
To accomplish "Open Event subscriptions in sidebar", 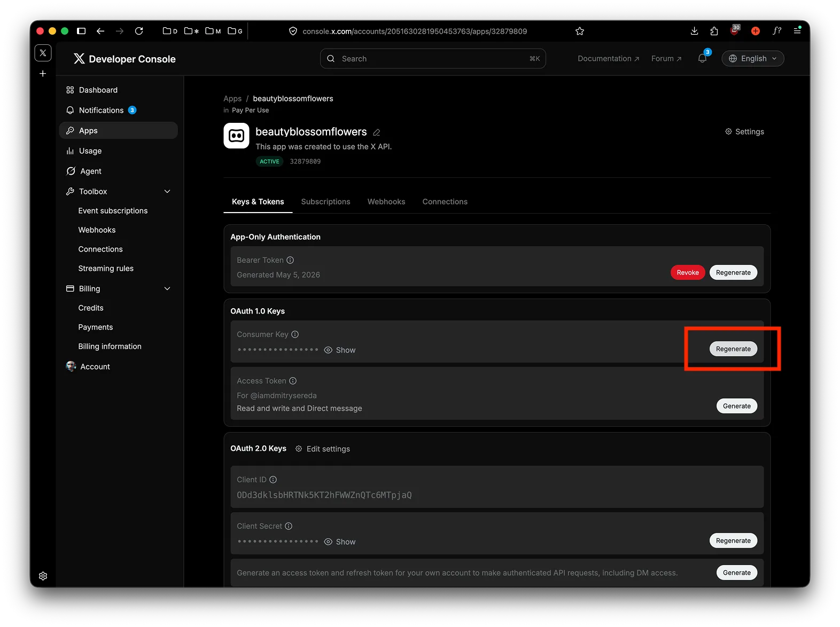I will coord(113,210).
